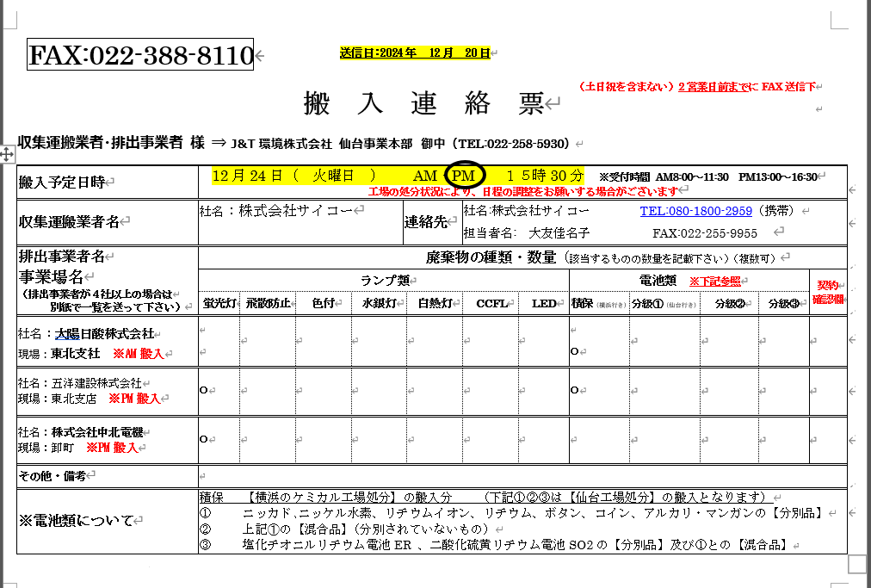
Task: Click the 蛍光灯 mark in 五洋建設 row
Action: 203,390
